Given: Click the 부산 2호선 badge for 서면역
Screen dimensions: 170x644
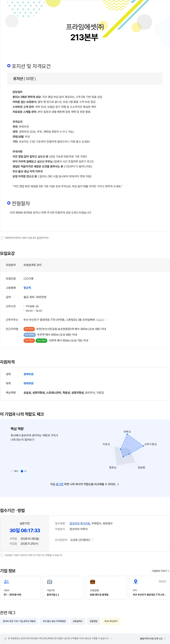Looking at the screenshot, I should pos(41,340).
